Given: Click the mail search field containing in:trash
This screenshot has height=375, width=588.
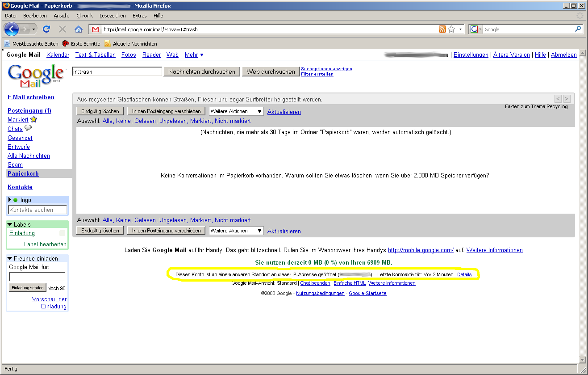Looking at the screenshot, I should 117,72.
